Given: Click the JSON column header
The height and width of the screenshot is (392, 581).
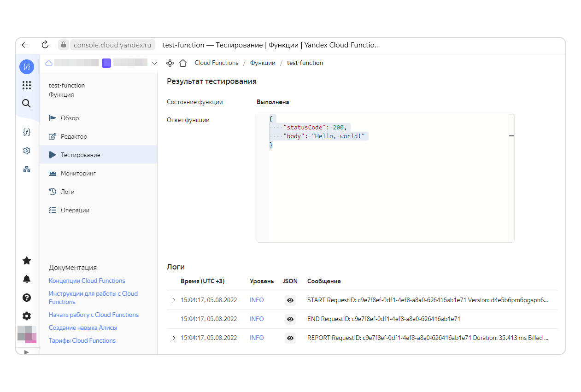Looking at the screenshot, I should pos(290,281).
